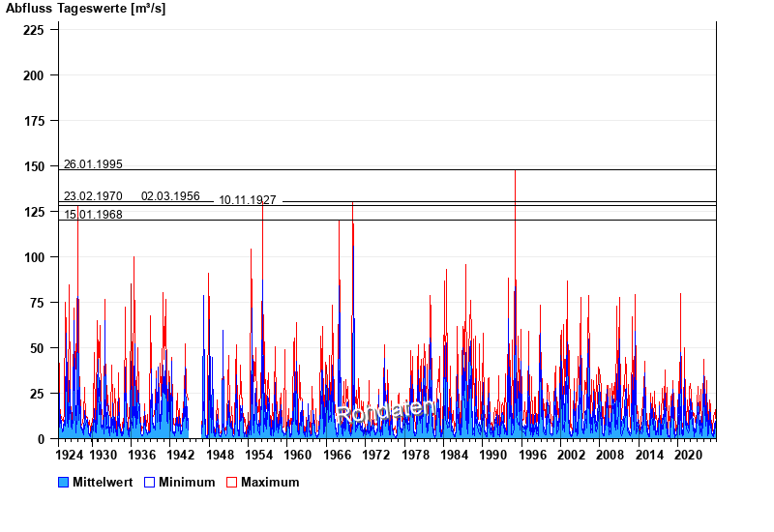774x532 pixels.
Task: Click the 1972 x-axis year label
Action: (x=376, y=454)
